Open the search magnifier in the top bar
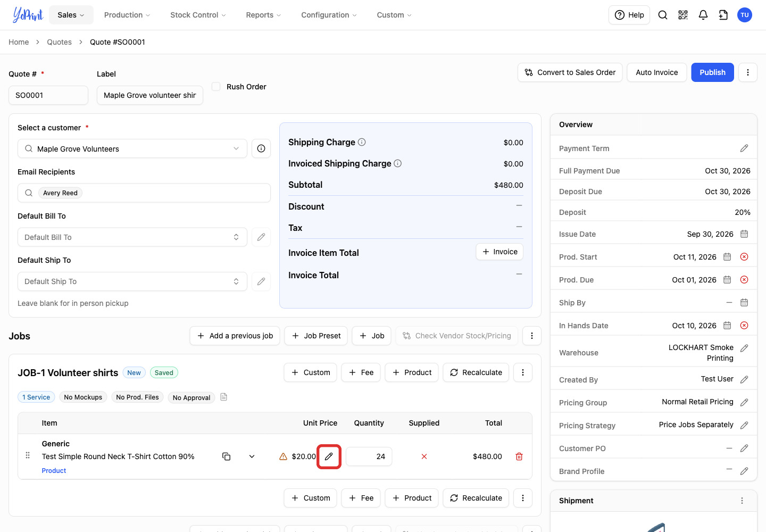The width and height of the screenshot is (766, 532). pyautogui.click(x=663, y=15)
